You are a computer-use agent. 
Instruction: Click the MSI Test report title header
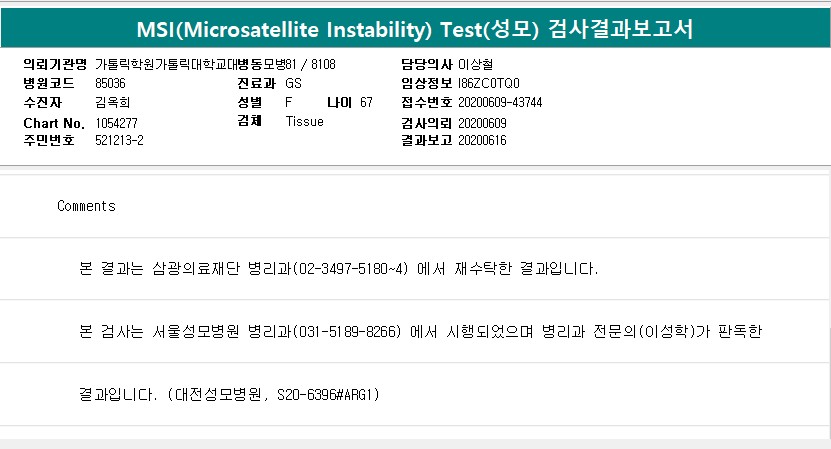[415, 29]
